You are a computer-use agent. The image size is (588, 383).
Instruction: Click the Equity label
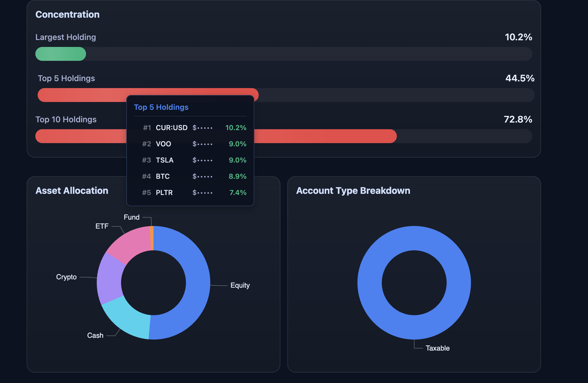click(240, 285)
